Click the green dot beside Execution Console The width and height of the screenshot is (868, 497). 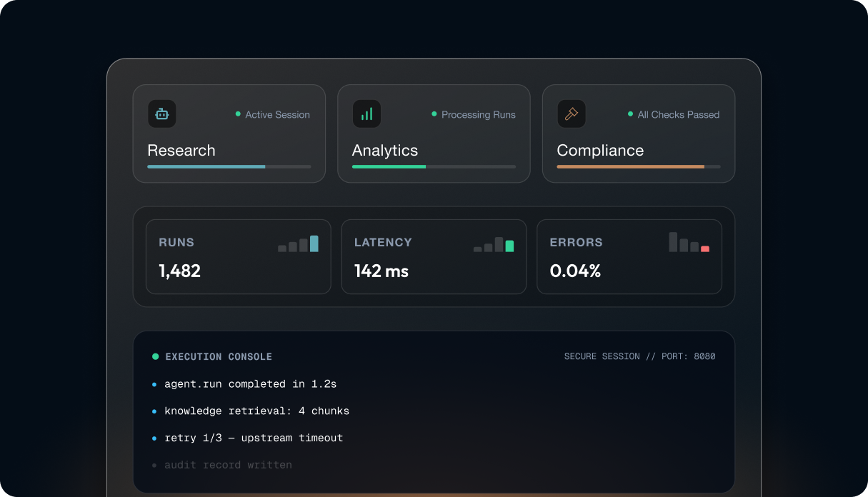(x=155, y=356)
